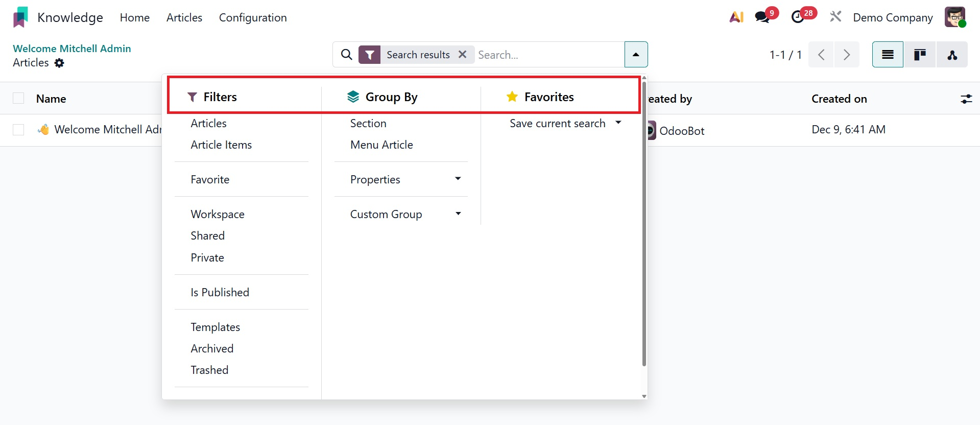Open the activities clock icon

coord(798,17)
